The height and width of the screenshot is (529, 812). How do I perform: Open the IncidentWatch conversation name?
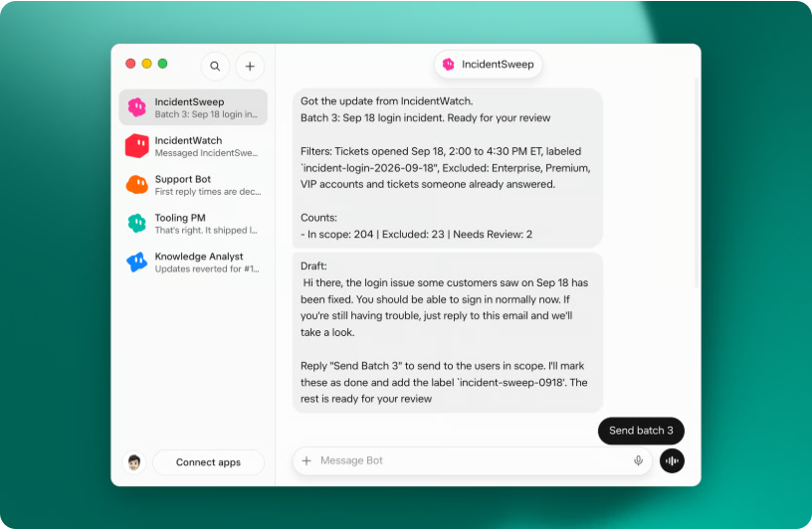click(x=188, y=140)
